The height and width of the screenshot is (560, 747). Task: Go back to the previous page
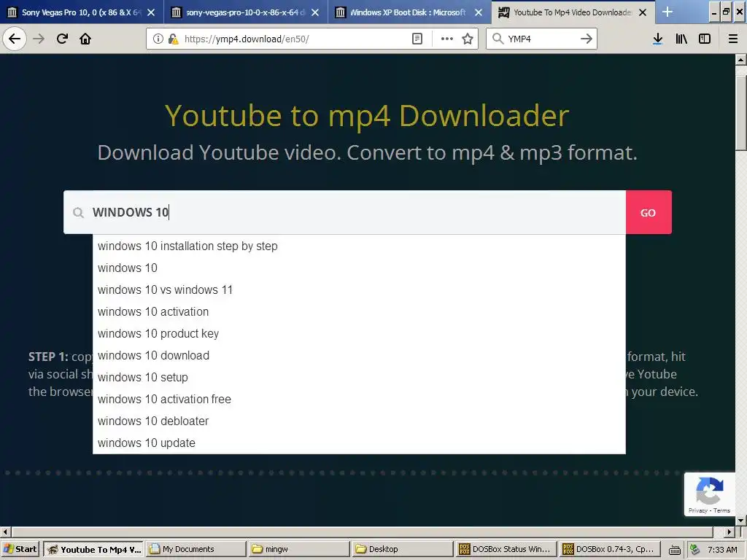[15, 39]
